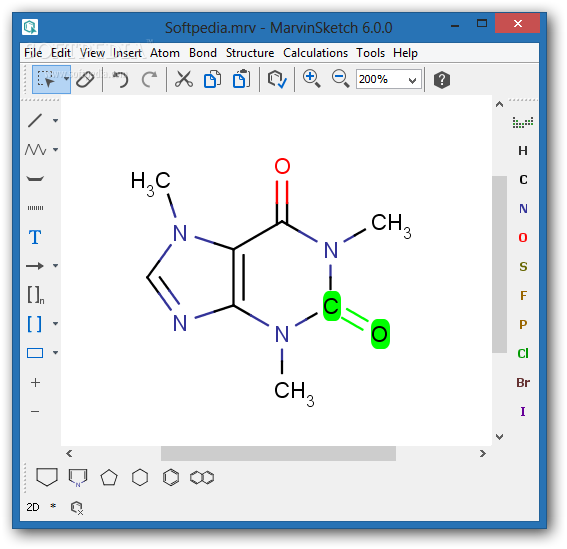The width and height of the screenshot is (567, 549).
Task: Insert the pyrrole ring template
Action: click(78, 478)
